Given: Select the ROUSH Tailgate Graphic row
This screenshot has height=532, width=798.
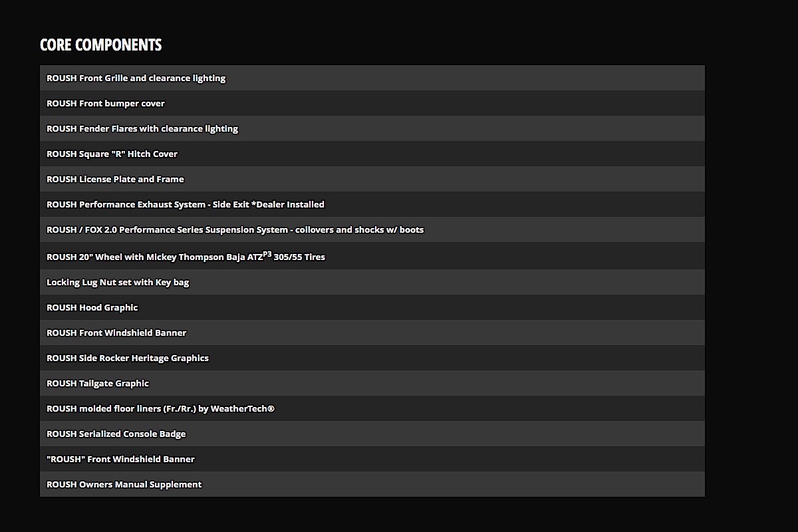Looking at the screenshot, I should 372,383.
